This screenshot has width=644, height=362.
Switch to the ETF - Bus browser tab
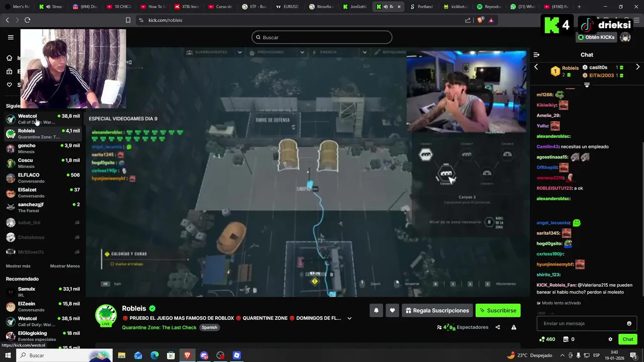point(254,7)
